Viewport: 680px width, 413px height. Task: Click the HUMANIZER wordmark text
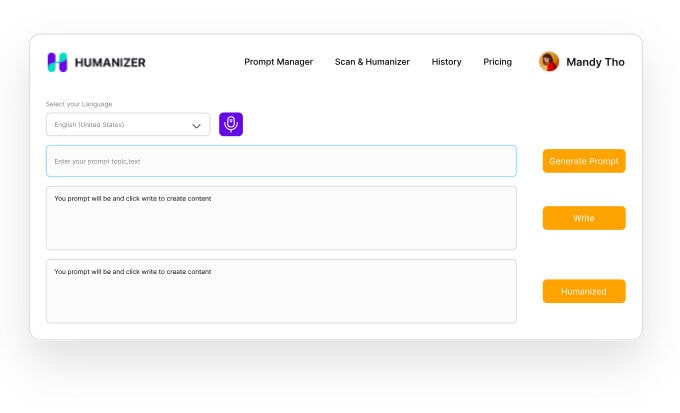pos(110,62)
